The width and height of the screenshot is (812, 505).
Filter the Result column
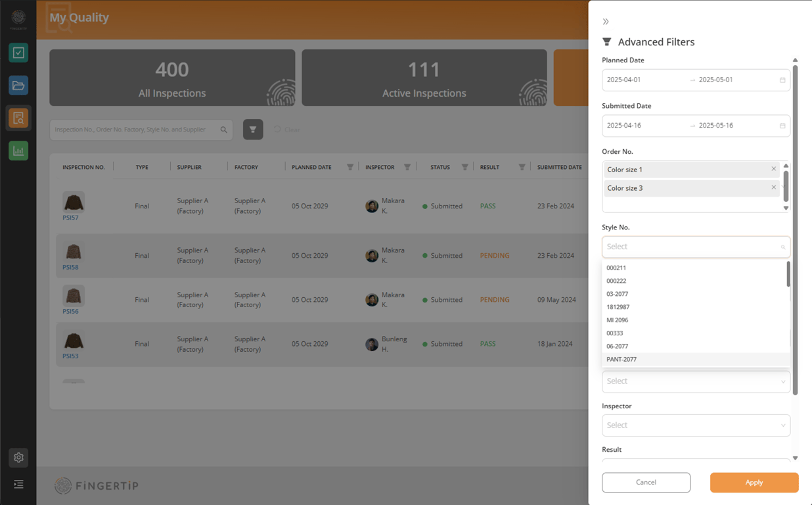522,167
